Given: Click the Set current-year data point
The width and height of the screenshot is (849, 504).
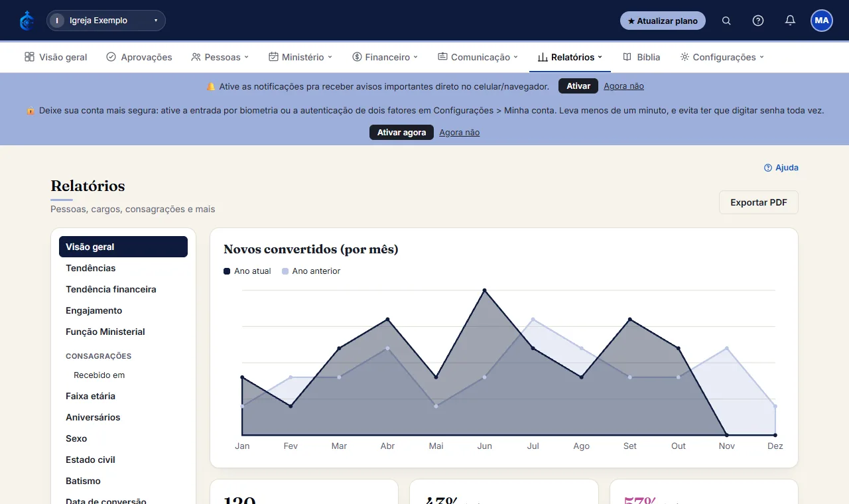Looking at the screenshot, I should (630, 320).
